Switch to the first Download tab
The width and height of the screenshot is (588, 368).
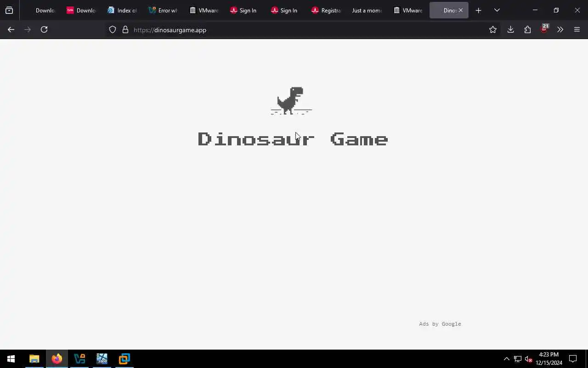coord(40,10)
